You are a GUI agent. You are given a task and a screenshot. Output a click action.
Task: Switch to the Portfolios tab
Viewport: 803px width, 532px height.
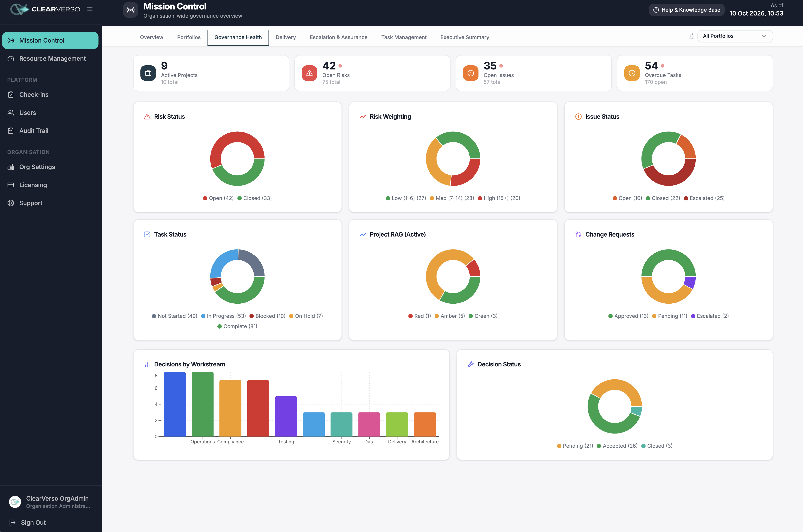[189, 37]
